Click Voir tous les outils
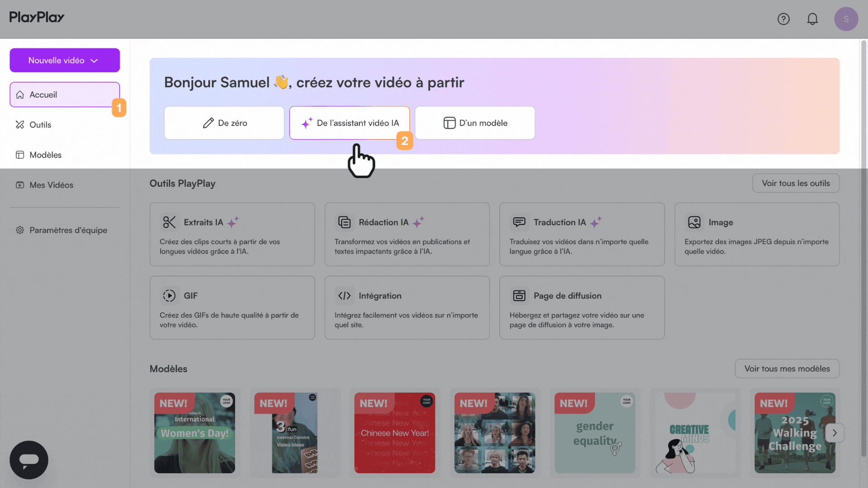868x488 pixels. pos(796,183)
